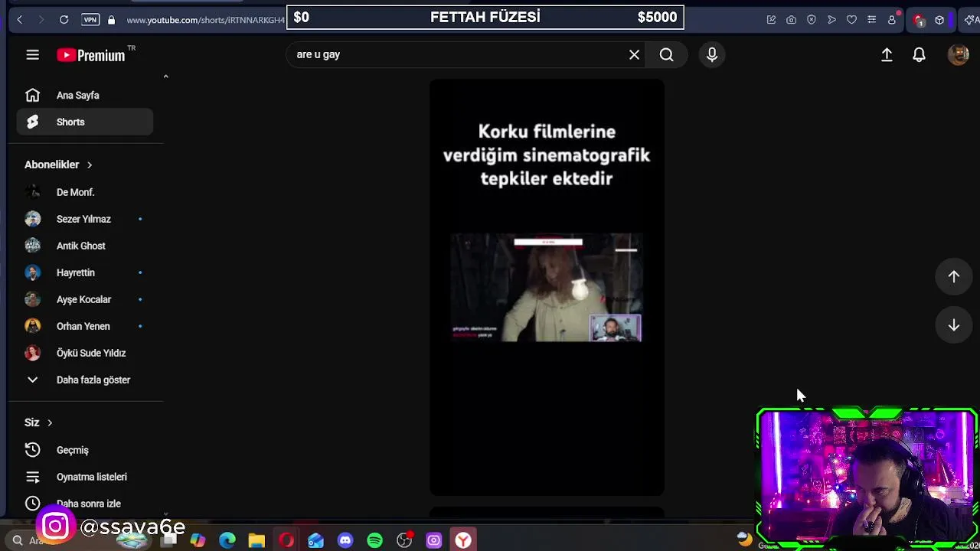This screenshot has height=551, width=980.
Task: Open Daha sonra izle
Action: pyautogui.click(x=84, y=504)
